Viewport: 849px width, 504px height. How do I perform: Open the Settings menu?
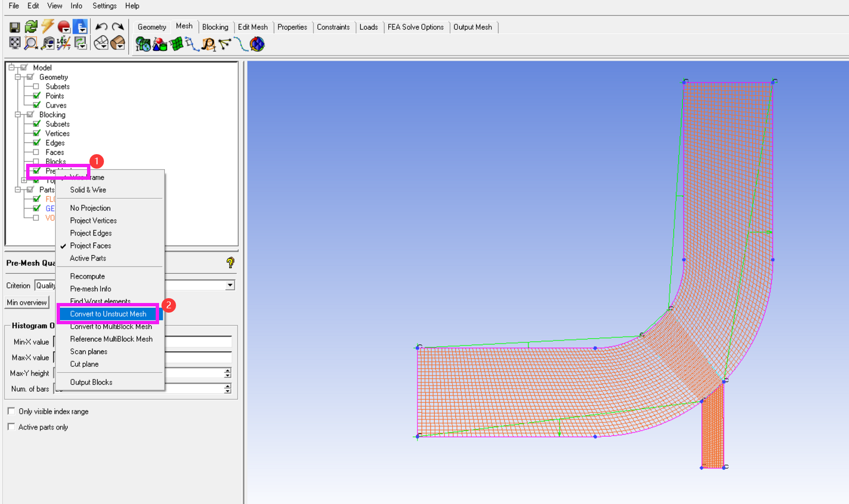click(104, 6)
